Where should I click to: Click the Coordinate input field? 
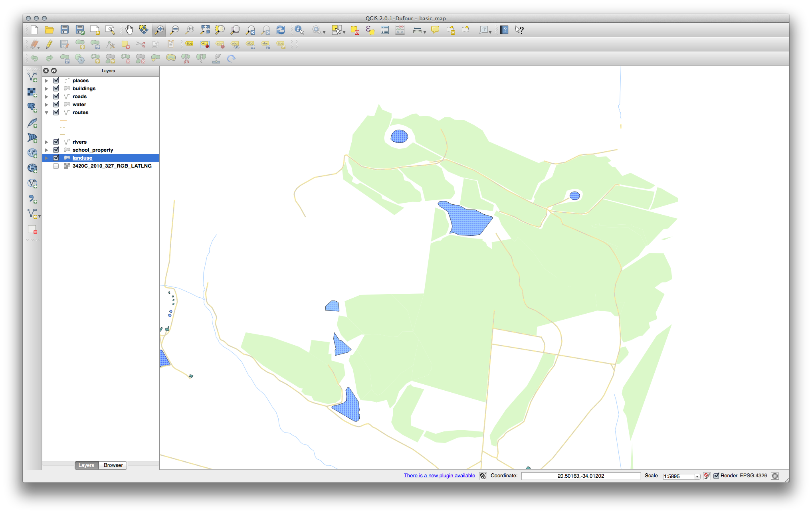(x=580, y=476)
